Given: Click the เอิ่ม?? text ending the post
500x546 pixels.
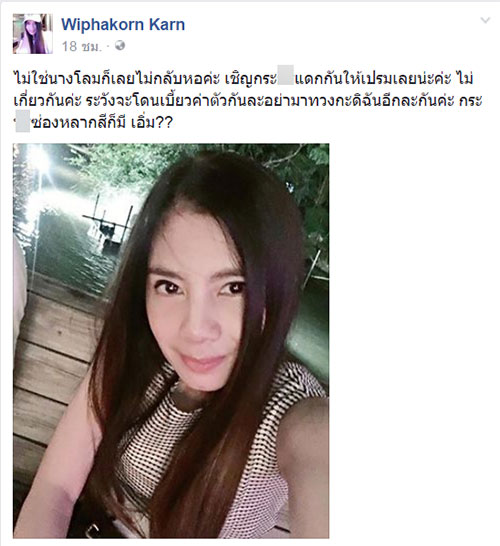Looking at the screenshot, I should tap(152, 123).
